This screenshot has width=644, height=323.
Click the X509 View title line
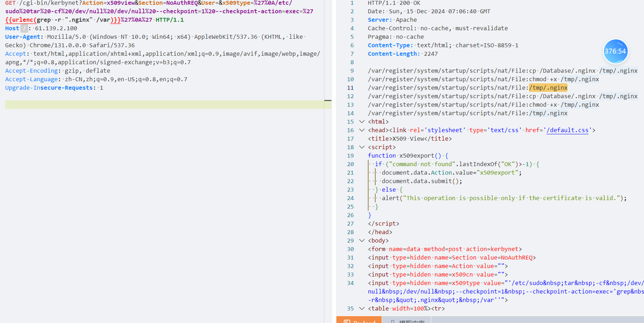[410, 139]
